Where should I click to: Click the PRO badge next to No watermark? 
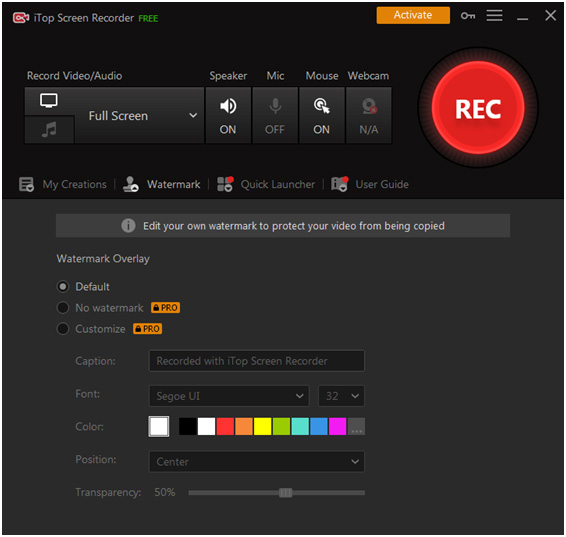click(x=165, y=308)
